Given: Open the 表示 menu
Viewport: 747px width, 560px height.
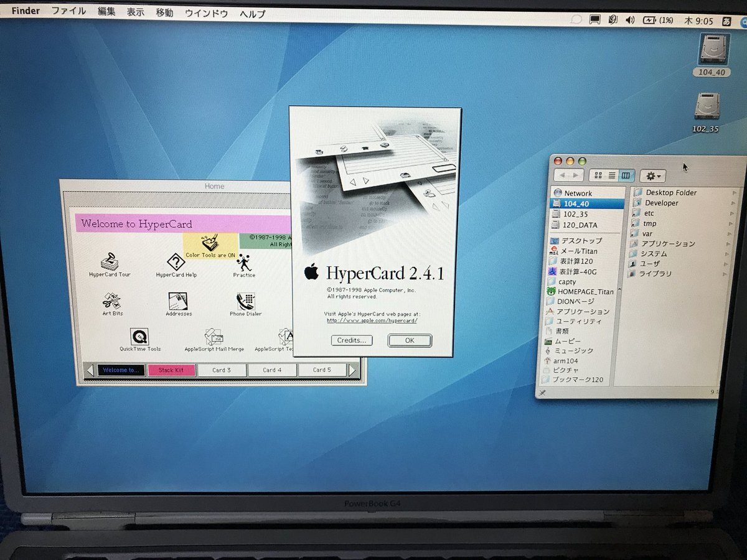Looking at the screenshot, I should [x=135, y=12].
